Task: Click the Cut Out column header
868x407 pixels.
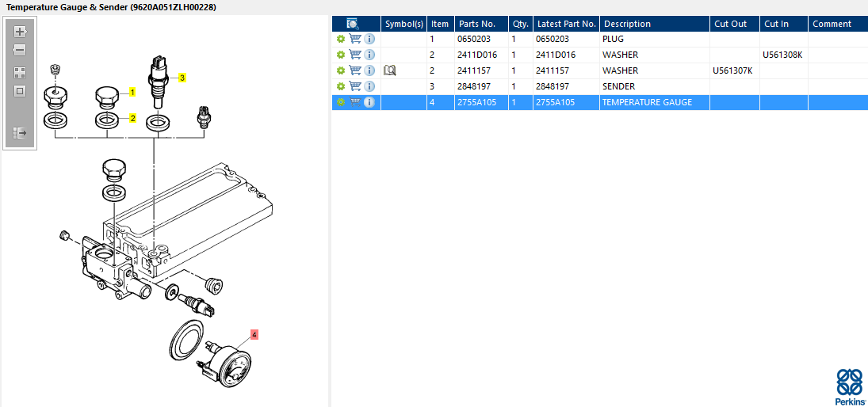Action: (730, 24)
